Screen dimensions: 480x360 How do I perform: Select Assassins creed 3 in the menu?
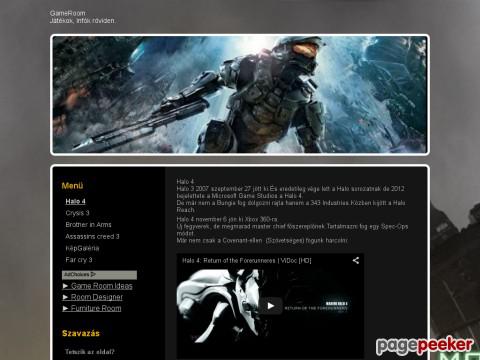point(92,236)
